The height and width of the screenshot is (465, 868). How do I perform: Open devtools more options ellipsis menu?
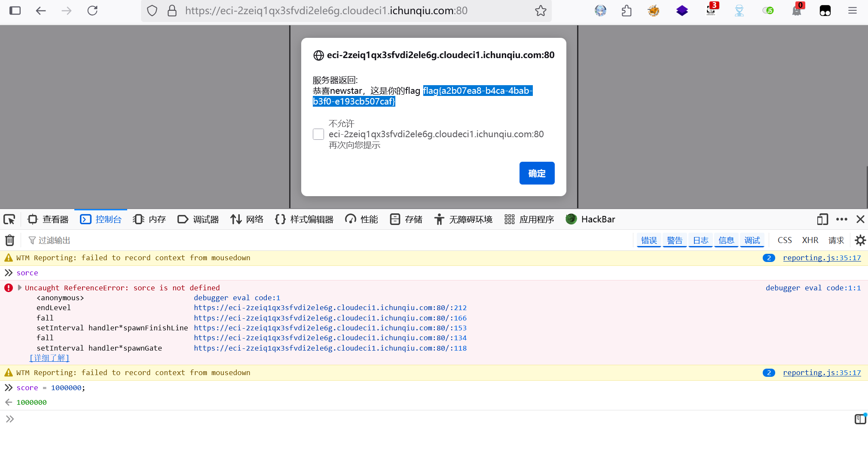(x=841, y=219)
